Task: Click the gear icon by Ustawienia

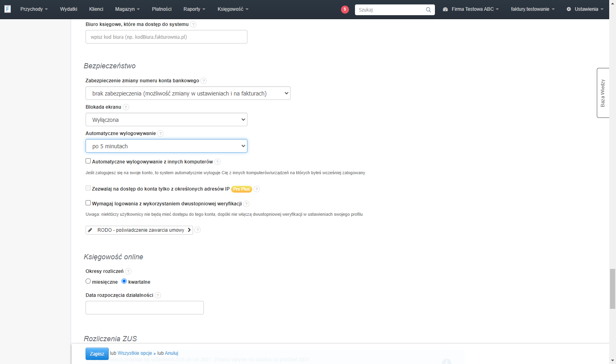Action: (569, 9)
